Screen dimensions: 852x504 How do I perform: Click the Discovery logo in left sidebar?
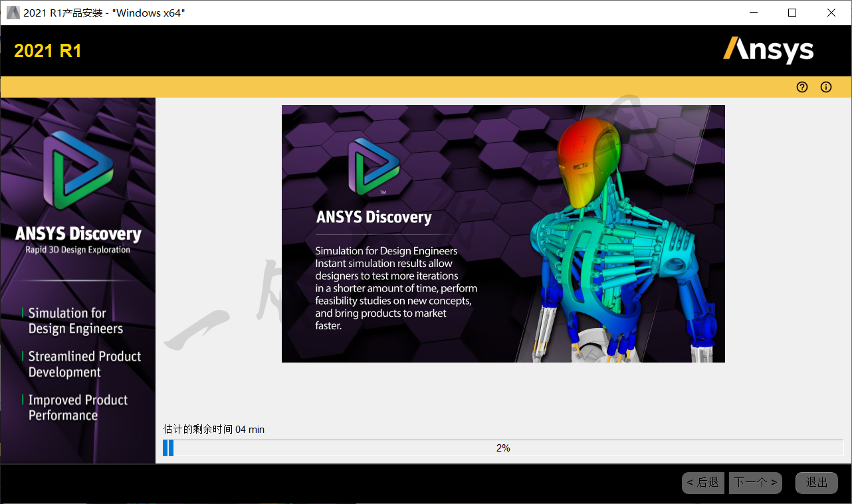click(78, 170)
